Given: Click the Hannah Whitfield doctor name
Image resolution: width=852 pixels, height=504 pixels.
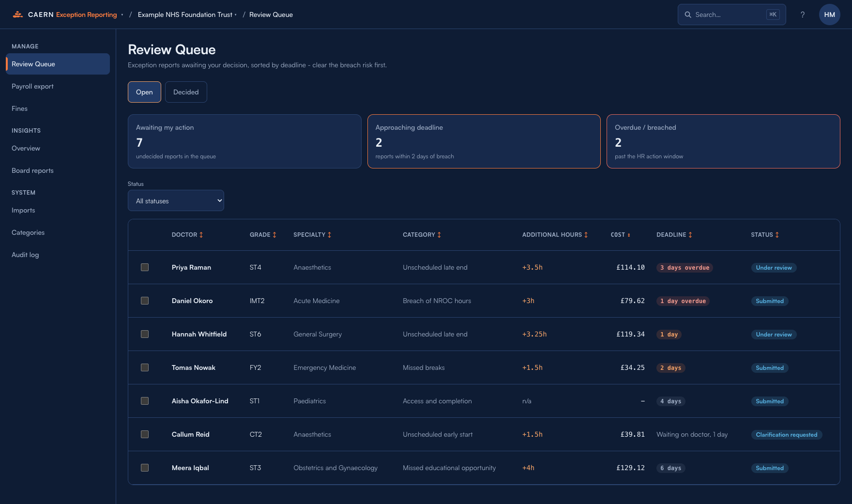Looking at the screenshot, I should pyautogui.click(x=199, y=334).
